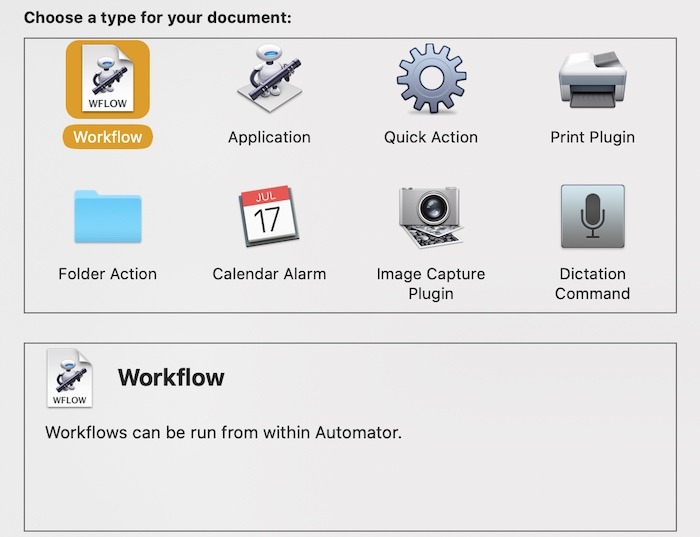Choose the Calendar Alarm calendar icon

point(269,216)
